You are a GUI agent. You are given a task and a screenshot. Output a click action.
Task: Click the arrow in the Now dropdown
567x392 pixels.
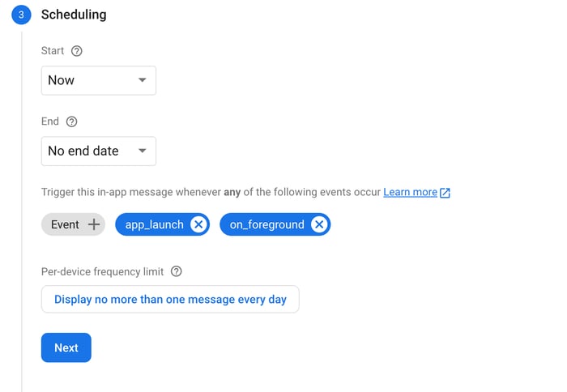[x=143, y=80]
